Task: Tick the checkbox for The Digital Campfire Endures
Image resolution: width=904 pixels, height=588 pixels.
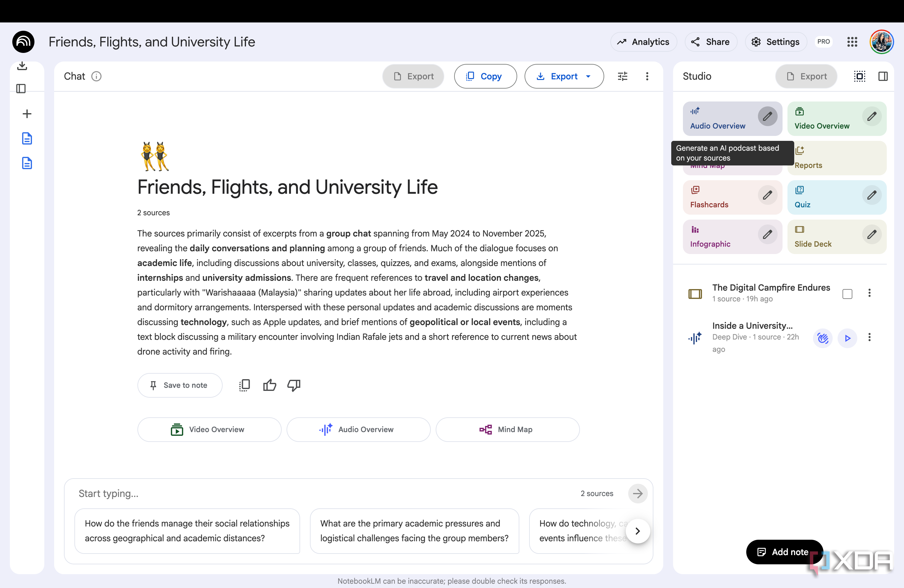Action: [847, 294]
